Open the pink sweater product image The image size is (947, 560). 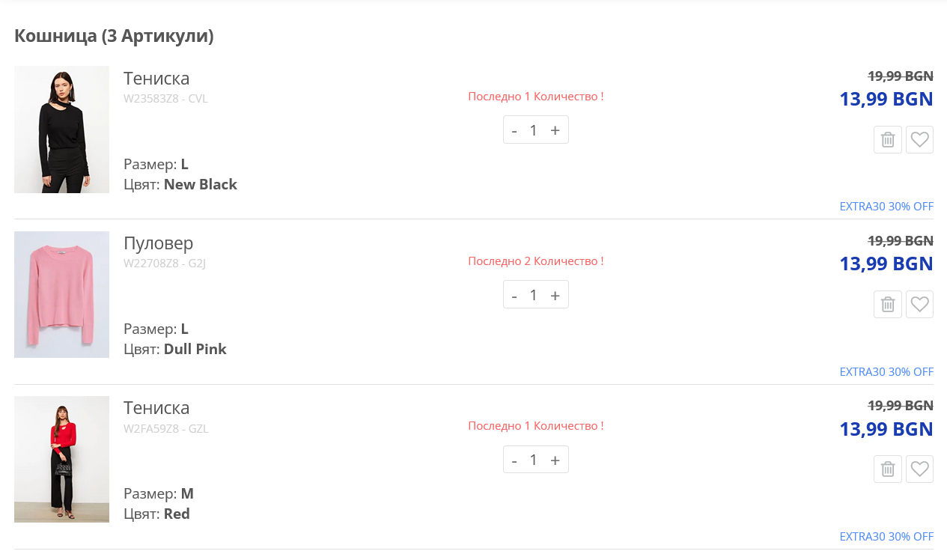click(61, 294)
